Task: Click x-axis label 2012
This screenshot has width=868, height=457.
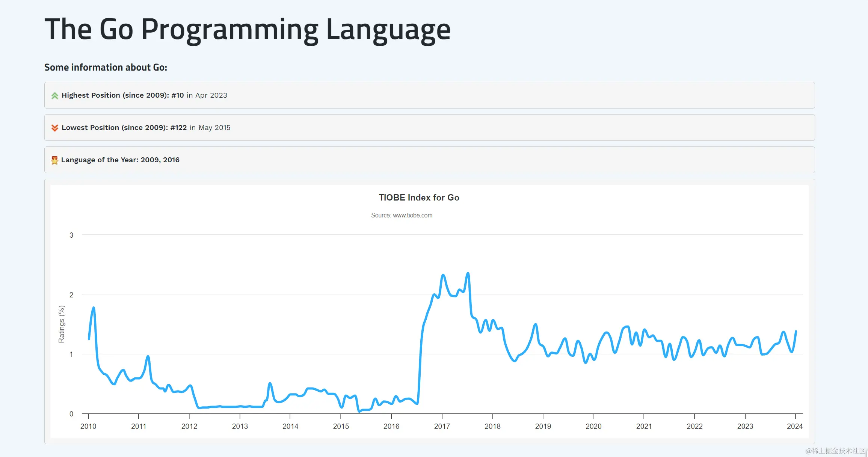Action: [x=189, y=427]
